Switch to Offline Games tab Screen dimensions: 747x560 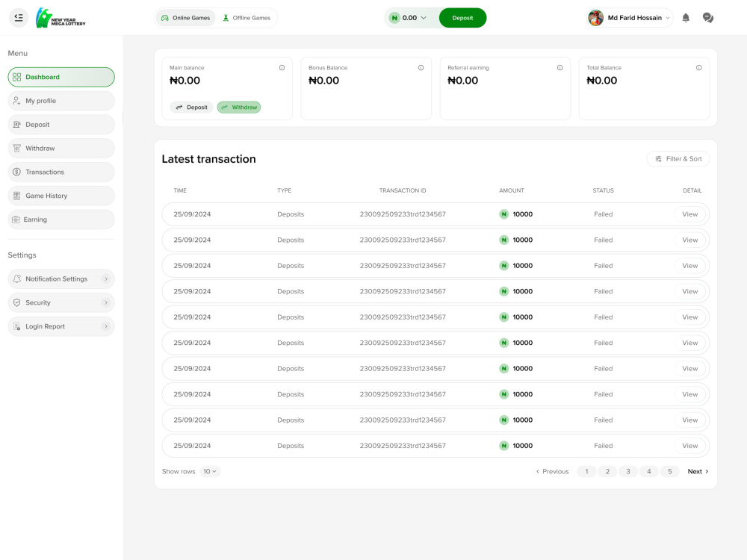[247, 18]
